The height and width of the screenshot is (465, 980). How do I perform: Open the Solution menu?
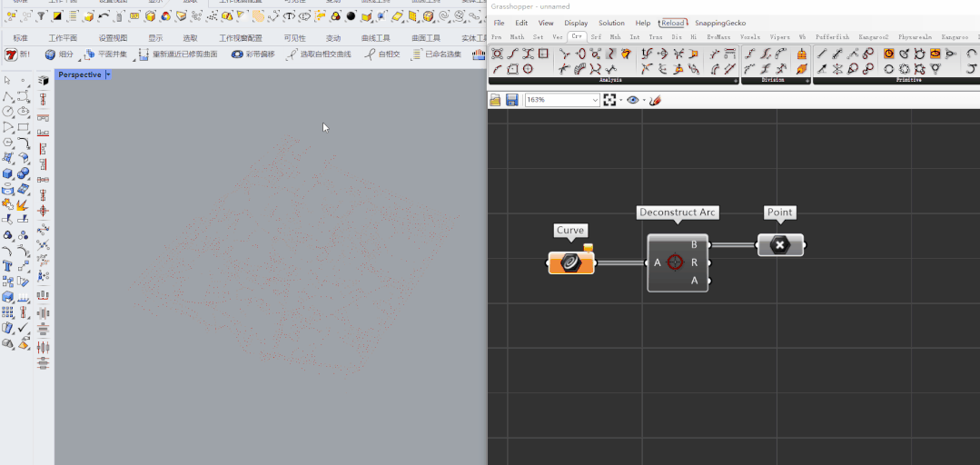point(611,23)
